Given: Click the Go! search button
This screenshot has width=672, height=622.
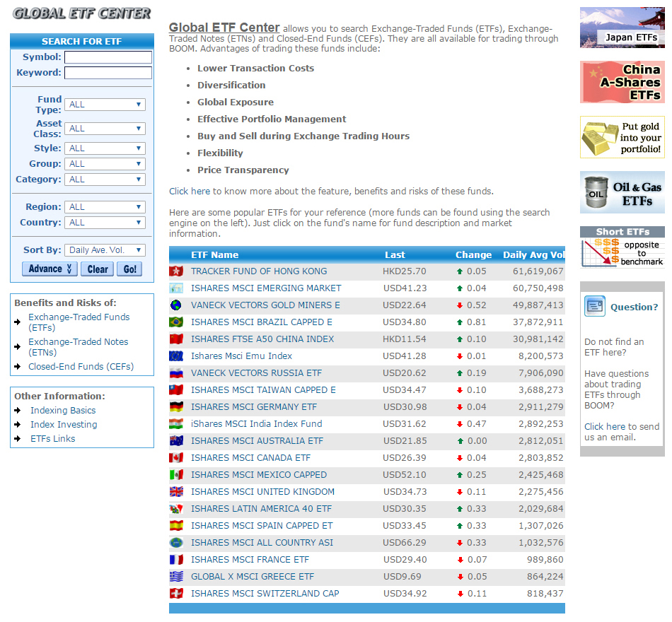Looking at the screenshot, I should point(129,269).
